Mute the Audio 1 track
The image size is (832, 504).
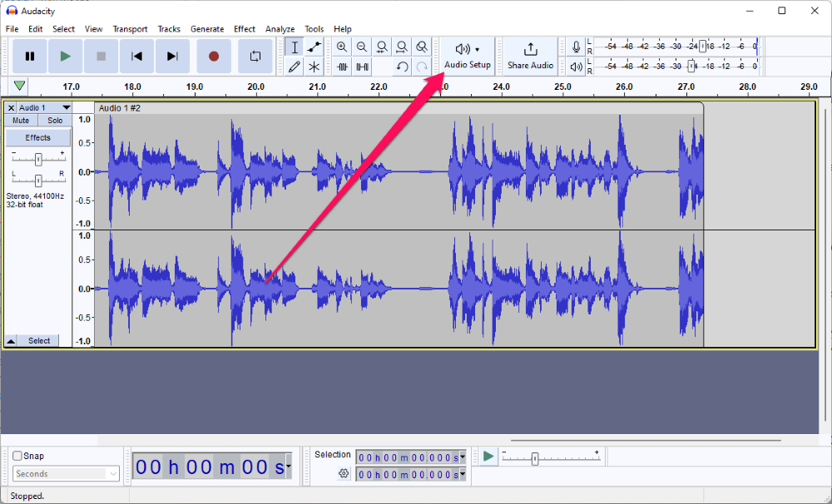22,121
